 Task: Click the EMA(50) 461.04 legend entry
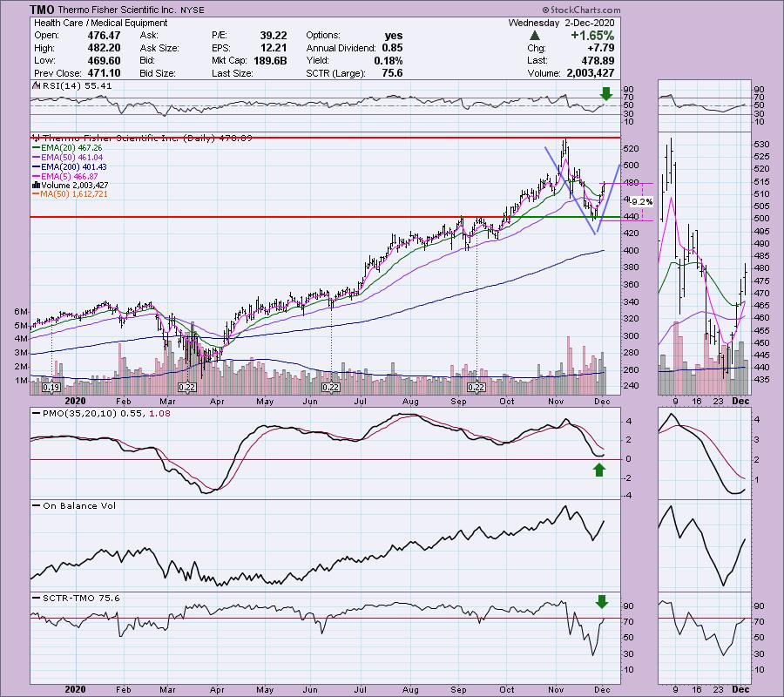coord(67,158)
